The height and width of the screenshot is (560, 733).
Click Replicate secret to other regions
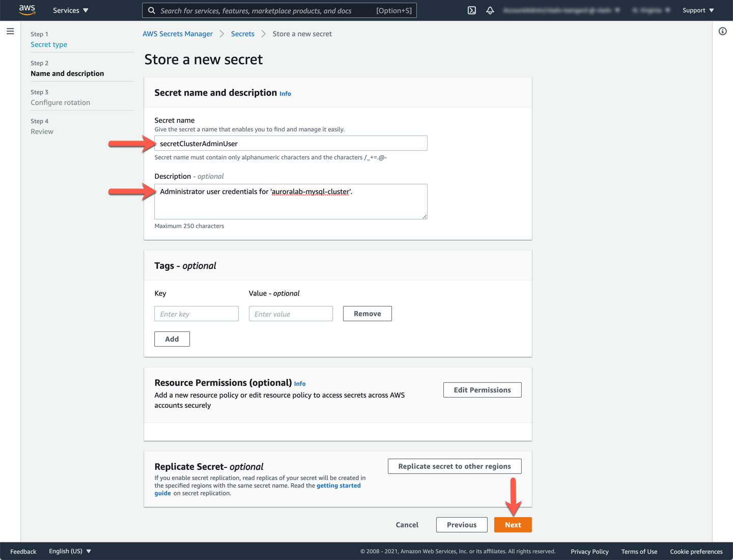[x=454, y=466]
